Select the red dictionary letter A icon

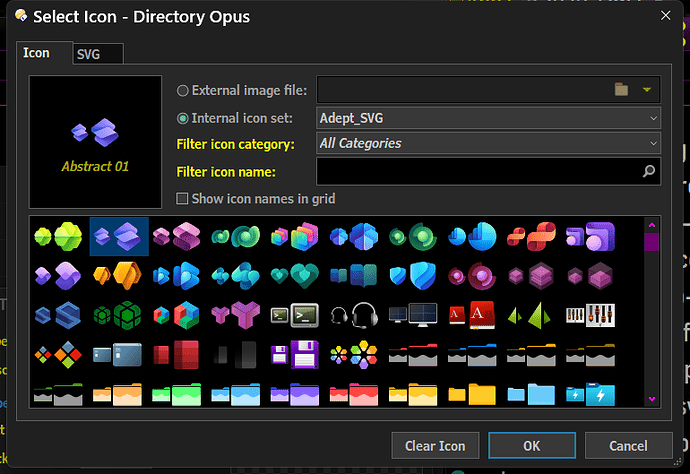pyautogui.click(x=472, y=315)
